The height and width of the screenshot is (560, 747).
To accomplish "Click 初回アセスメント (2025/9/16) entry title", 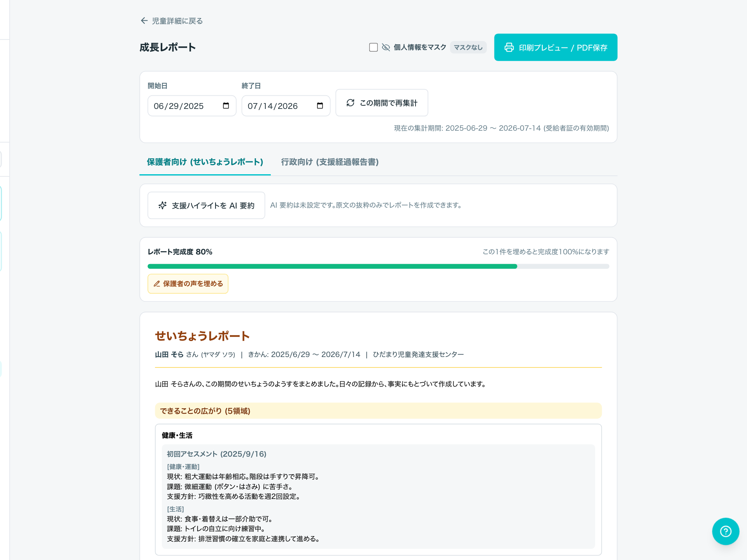I will 217,454.
